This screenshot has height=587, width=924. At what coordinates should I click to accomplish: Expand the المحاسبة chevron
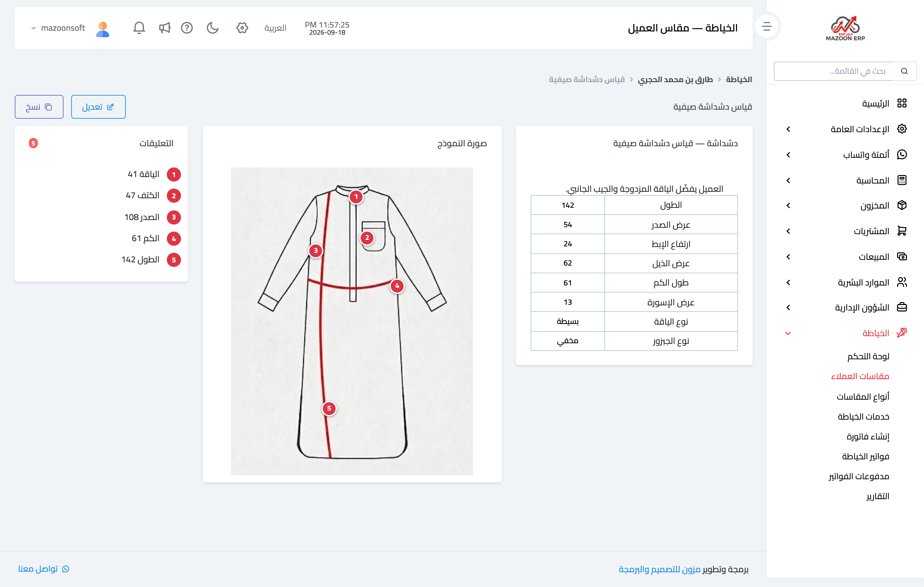[x=789, y=180]
